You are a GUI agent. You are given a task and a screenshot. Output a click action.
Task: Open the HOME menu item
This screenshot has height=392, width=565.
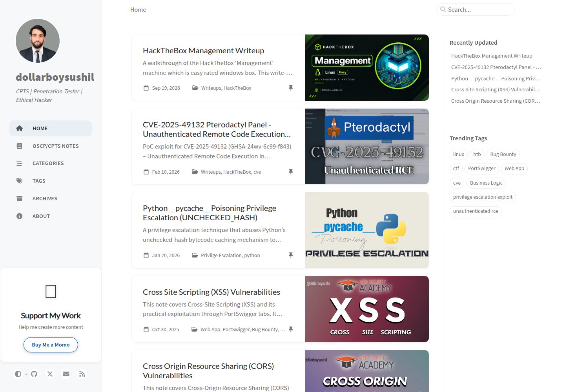[x=51, y=128]
